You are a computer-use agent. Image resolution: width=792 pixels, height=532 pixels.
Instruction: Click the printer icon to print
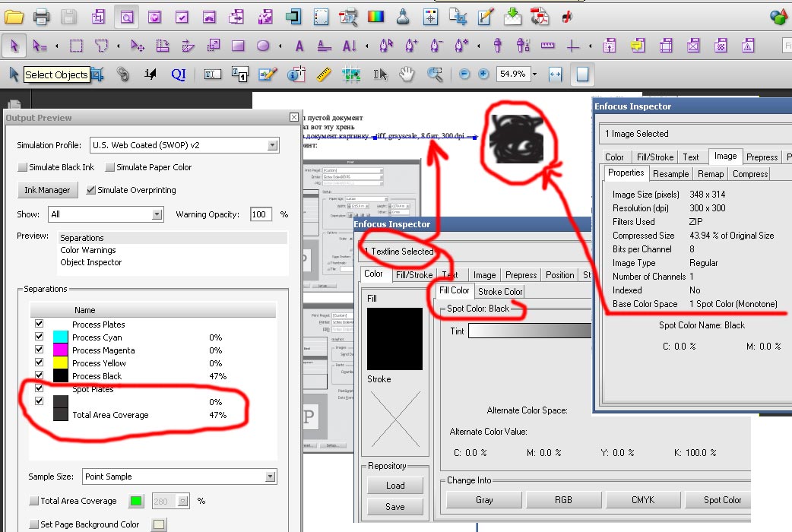[x=41, y=17]
